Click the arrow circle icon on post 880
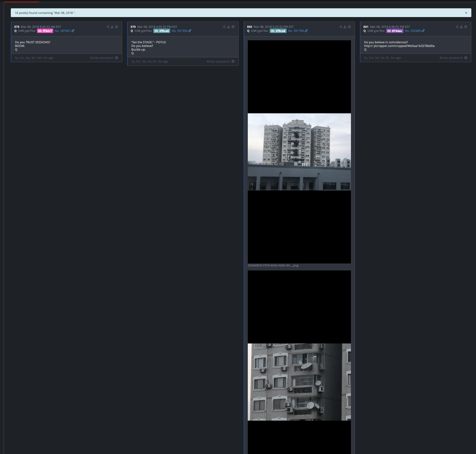The width and height of the screenshot is (476, 454). 349,27
